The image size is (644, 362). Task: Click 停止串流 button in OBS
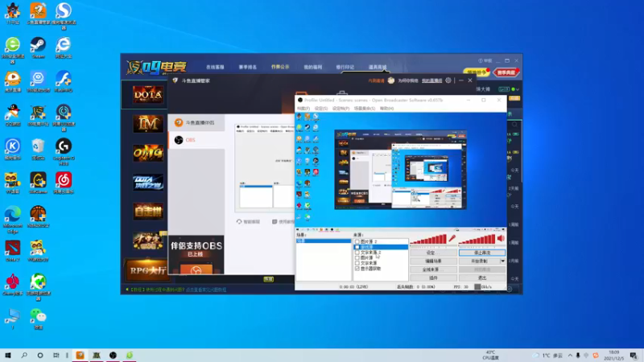[481, 253]
